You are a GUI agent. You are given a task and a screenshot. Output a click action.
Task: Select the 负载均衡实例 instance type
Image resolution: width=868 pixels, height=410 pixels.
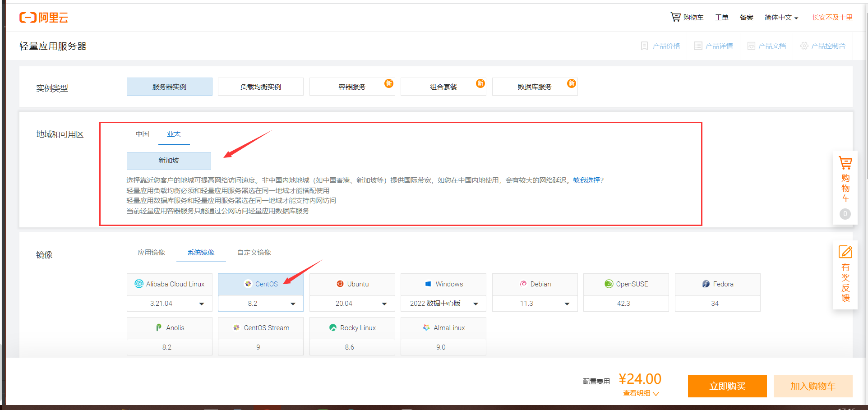260,87
